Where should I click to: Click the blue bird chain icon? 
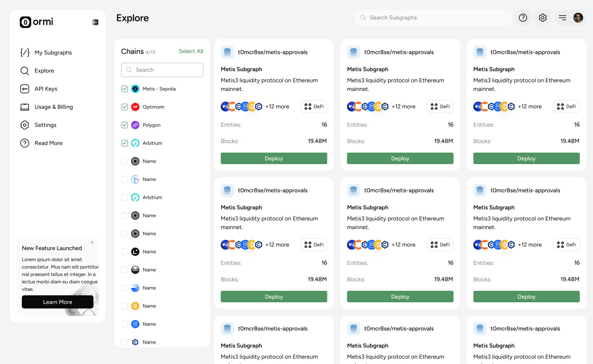pyautogui.click(x=135, y=179)
